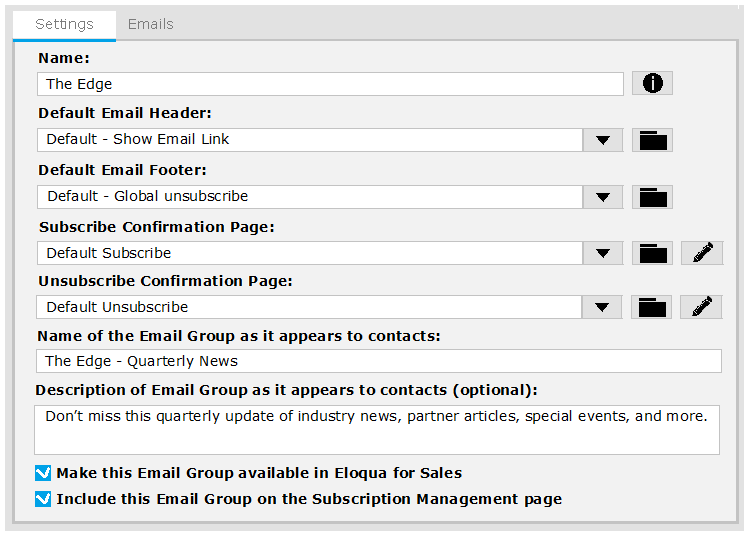Image resolution: width=746 pixels, height=533 pixels.
Task: Browse folder for Unsubscribe Confirmation Page
Action: tap(651, 307)
